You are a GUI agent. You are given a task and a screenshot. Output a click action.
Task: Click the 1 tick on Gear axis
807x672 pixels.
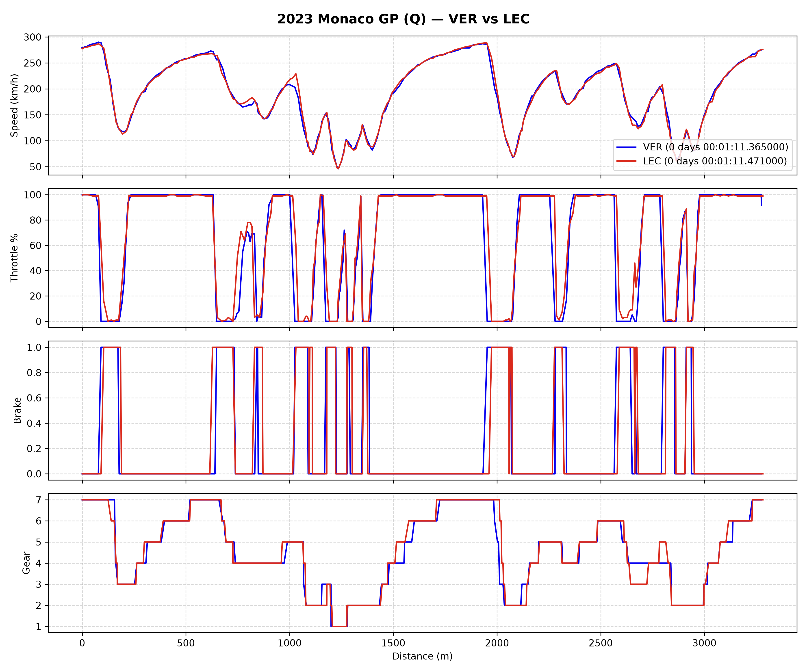point(39,627)
